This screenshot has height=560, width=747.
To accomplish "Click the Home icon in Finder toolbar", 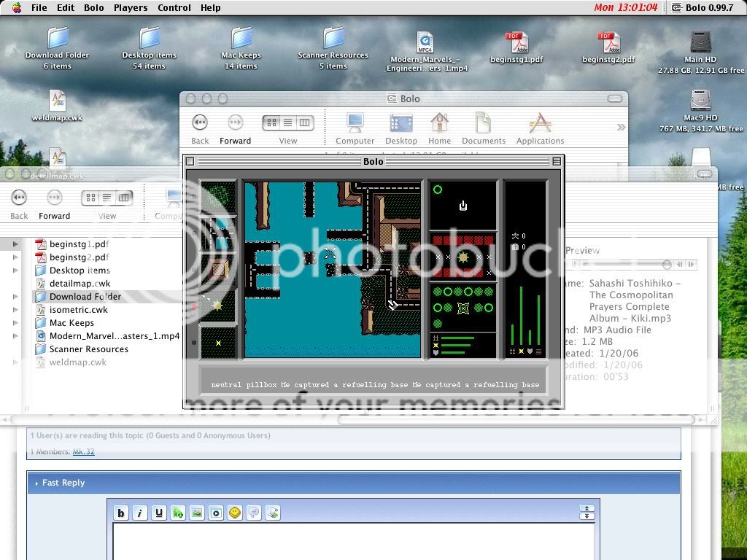I will coord(439,129).
